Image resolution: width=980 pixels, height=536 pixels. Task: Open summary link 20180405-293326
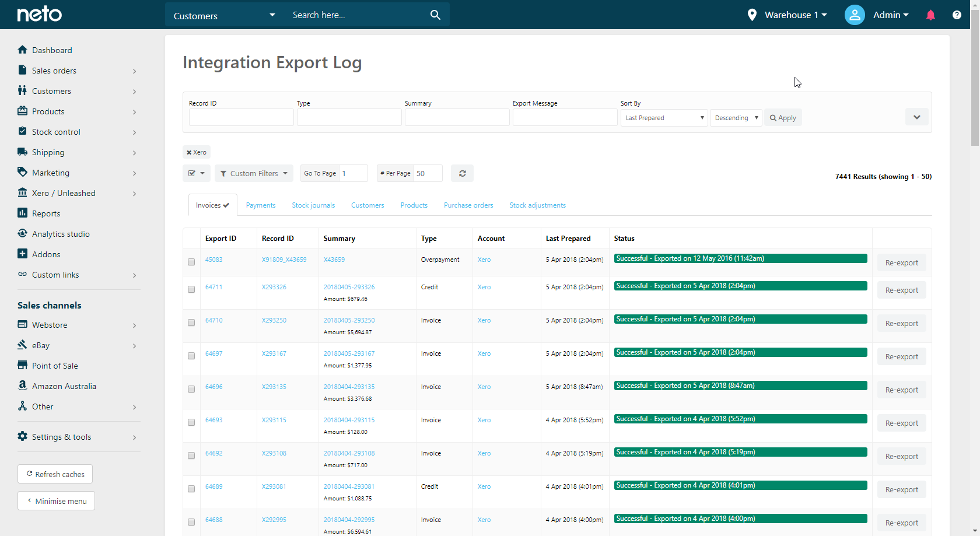coord(349,287)
